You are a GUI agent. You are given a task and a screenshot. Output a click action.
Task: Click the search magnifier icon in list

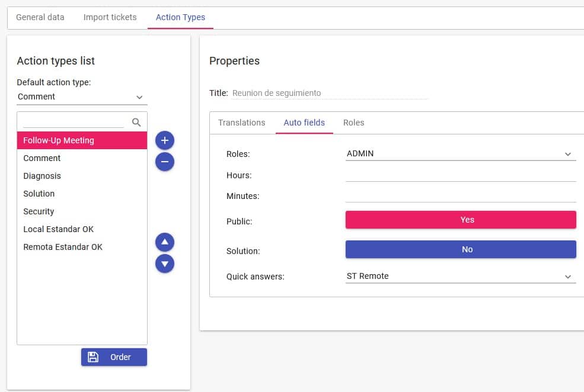(136, 122)
